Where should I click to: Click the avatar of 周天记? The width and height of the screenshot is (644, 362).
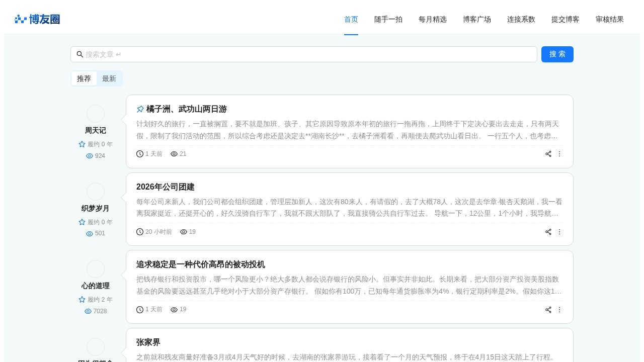click(x=96, y=114)
